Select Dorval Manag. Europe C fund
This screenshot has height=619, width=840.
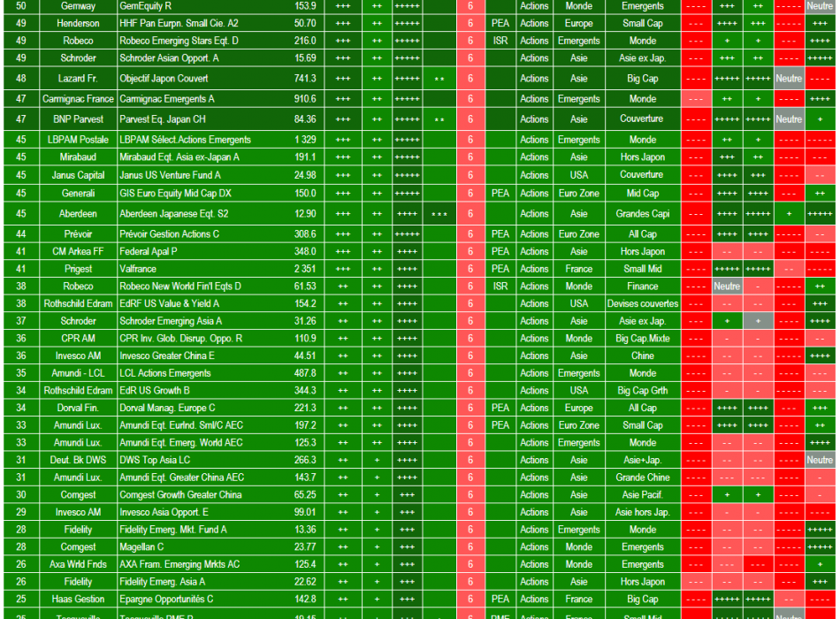point(167,408)
